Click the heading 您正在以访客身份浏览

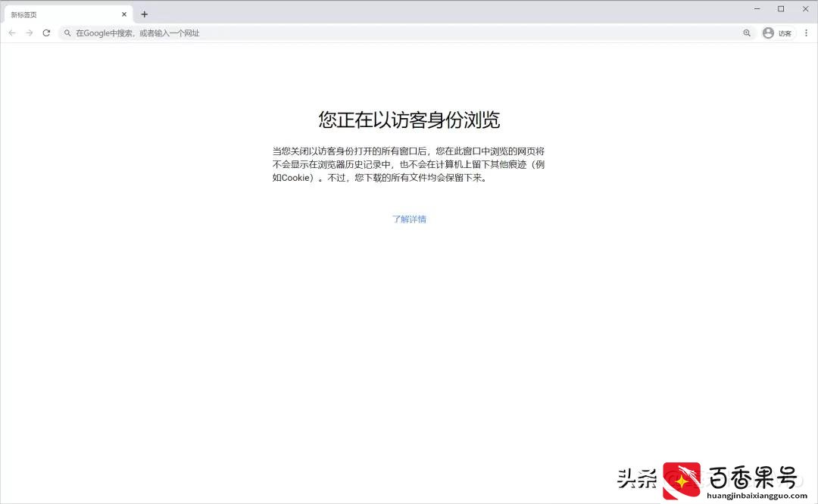[x=409, y=120]
